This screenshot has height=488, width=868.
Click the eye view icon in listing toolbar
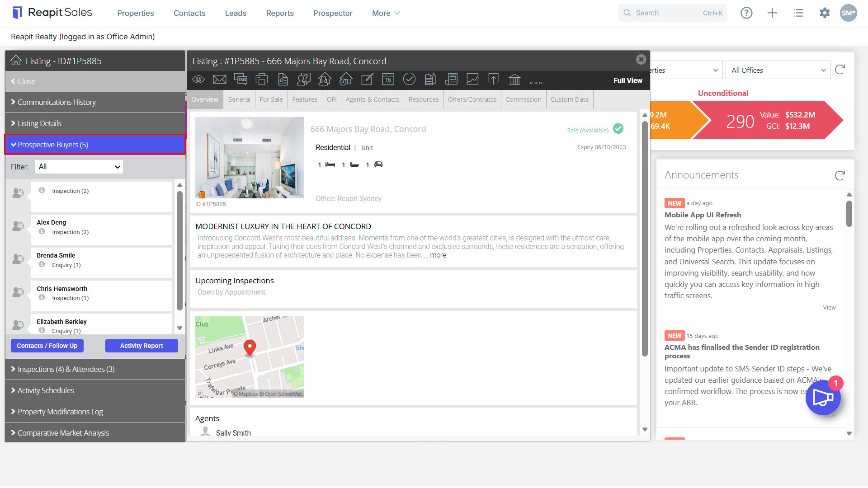(x=198, y=80)
